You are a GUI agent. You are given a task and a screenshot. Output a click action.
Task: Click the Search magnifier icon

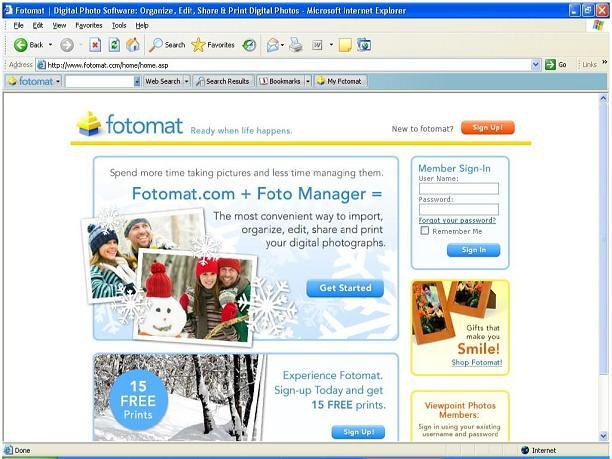pos(156,45)
